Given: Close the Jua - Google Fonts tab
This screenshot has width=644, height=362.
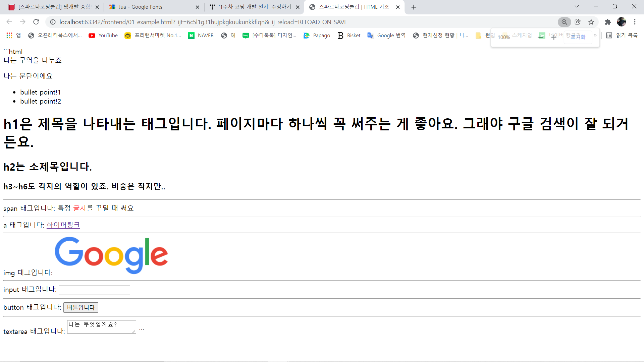Looking at the screenshot, I should [197, 7].
